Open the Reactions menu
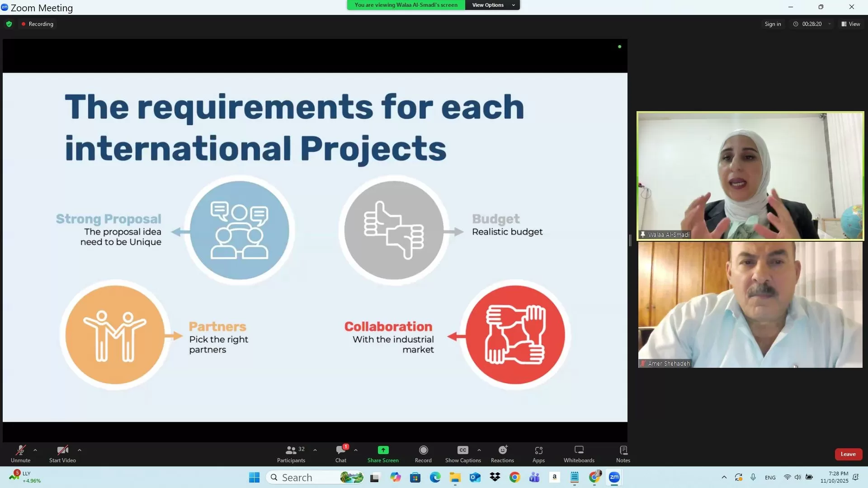This screenshot has width=868, height=488. [x=502, y=454]
